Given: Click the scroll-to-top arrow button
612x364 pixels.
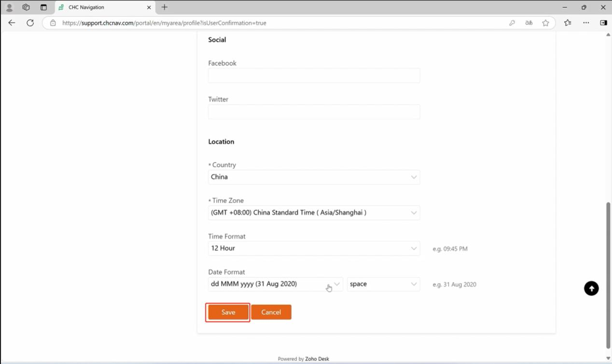Looking at the screenshot, I should point(591,288).
